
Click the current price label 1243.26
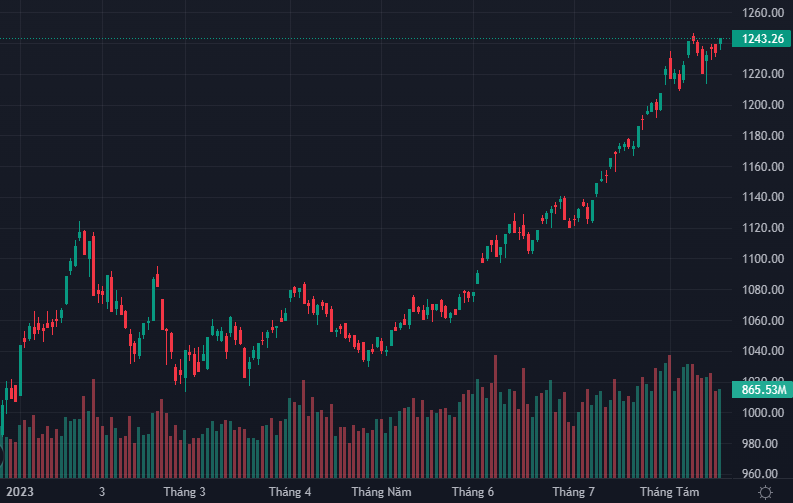pyautogui.click(x=762, y=39)
